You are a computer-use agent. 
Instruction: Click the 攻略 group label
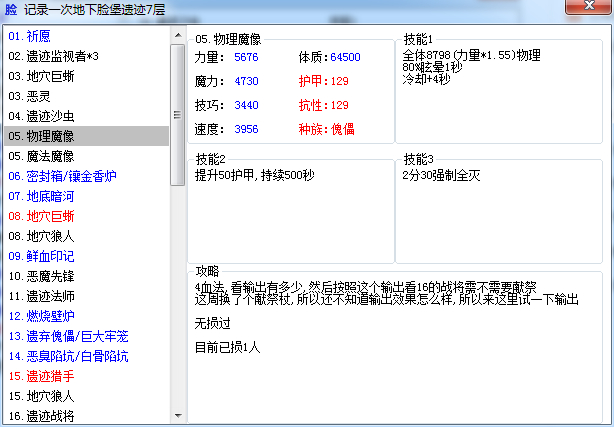click(207, 271)
